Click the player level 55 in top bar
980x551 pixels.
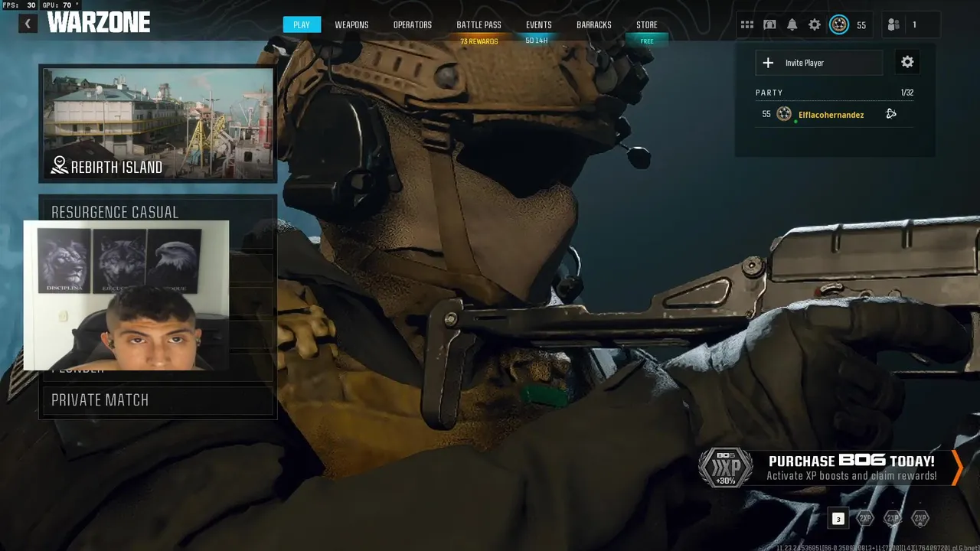point(861,25)
